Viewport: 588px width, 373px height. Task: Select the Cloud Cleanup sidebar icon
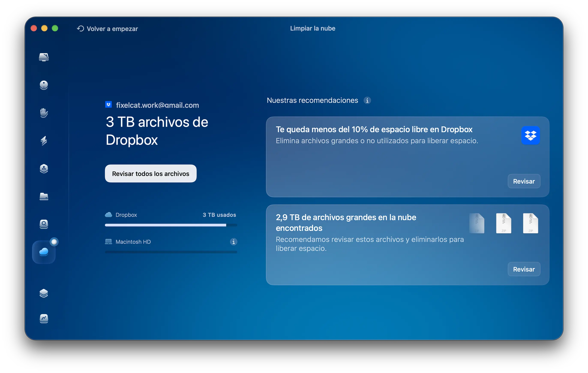click(44, 252)
